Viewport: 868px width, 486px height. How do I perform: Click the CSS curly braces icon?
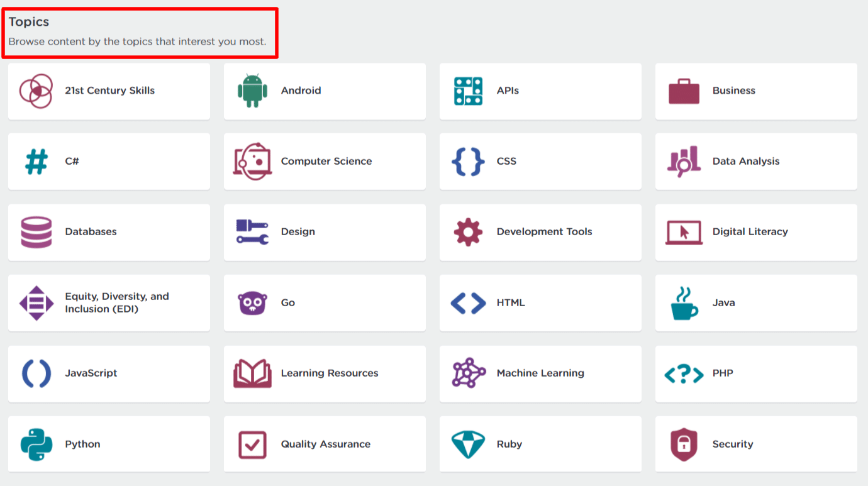[468, 162]
